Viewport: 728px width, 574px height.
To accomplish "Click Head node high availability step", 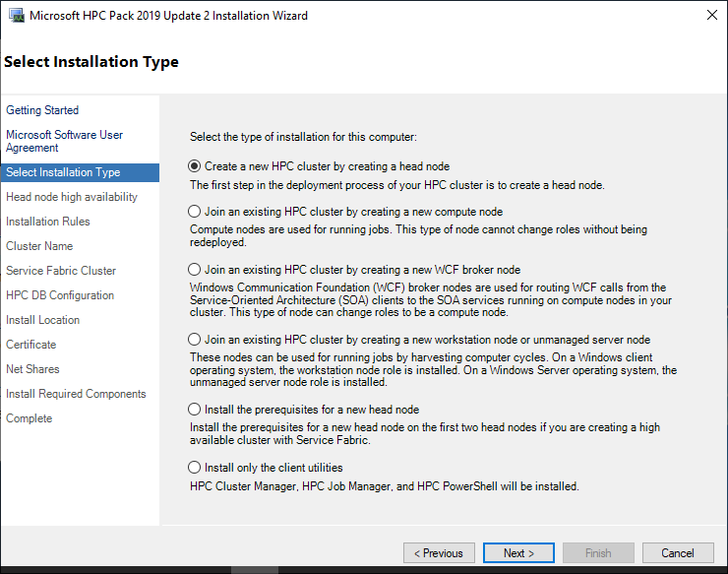I will click(72, 197).
